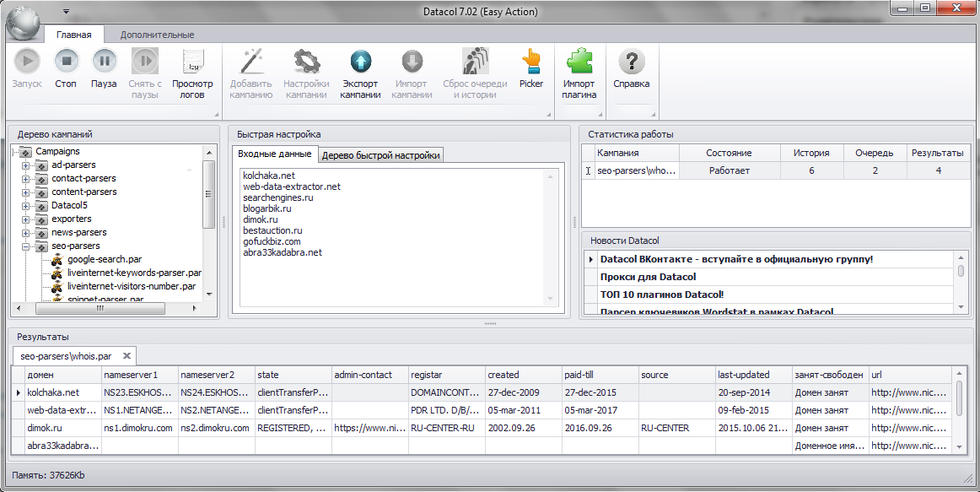The height and width of the screenshot is (492, 980).
Task: Close the seo-parsers\whois.par results tab
Action: (x=127, y=356)
